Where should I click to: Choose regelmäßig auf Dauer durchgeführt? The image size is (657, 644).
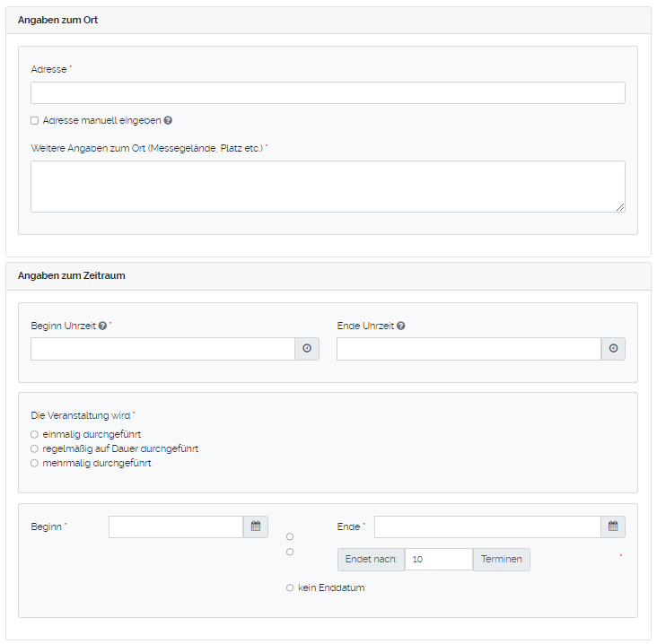coord(34,448)
